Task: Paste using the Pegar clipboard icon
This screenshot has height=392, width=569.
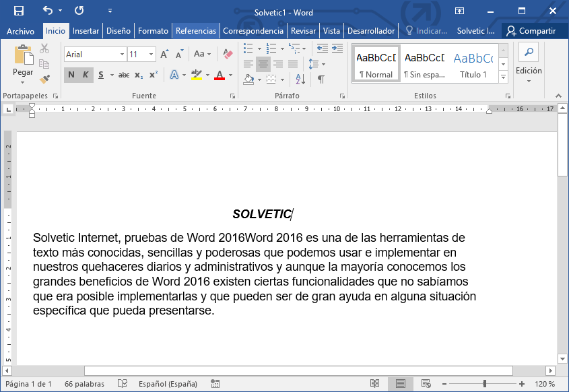Action: click(x=23, y=55)
